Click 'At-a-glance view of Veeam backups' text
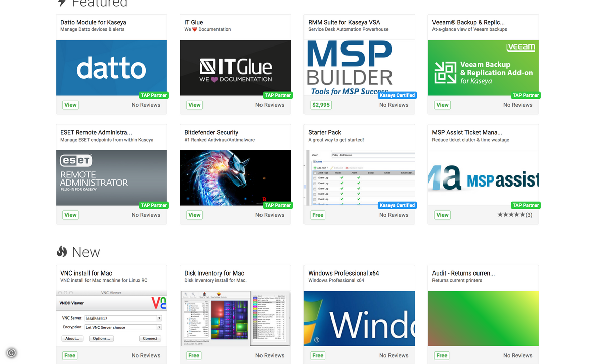This screenshot has width=607, height=364. click(470, 29)
